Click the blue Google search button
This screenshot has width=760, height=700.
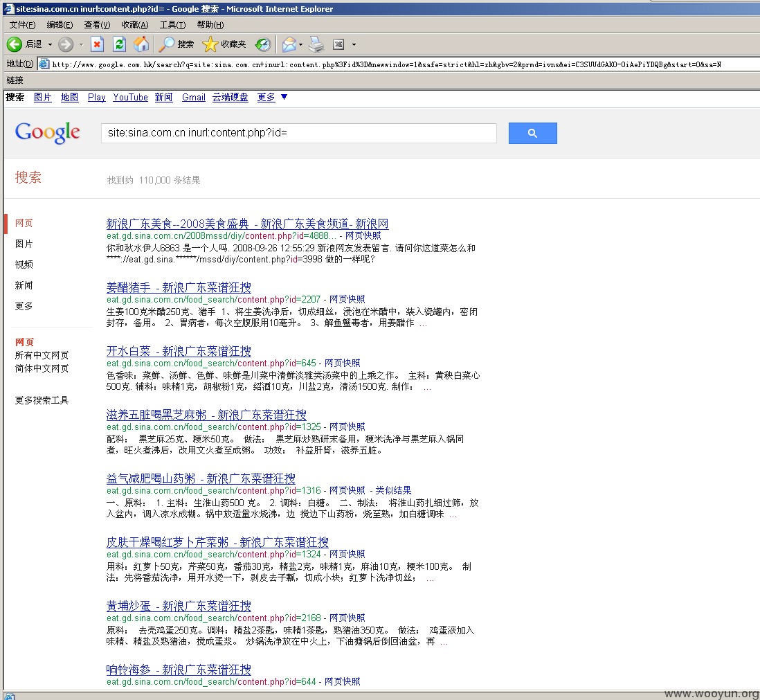pyautogui.click(x=533, y=133)
